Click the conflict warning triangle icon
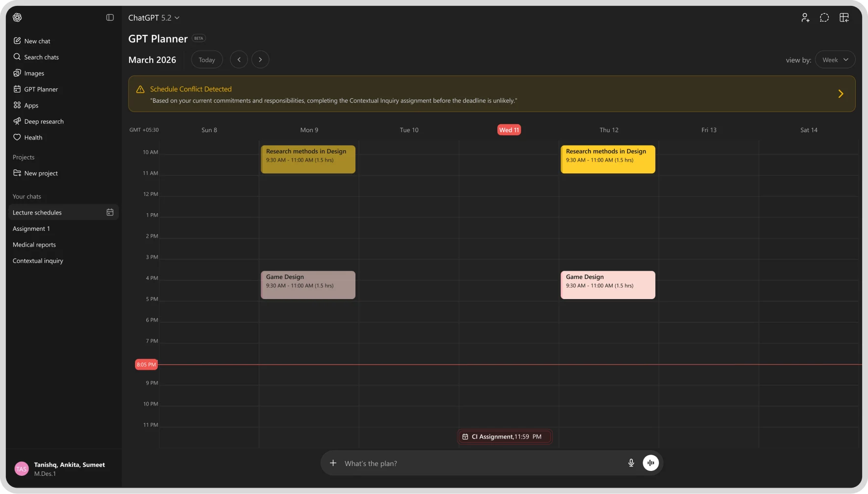868x494 pixels. 140,89
